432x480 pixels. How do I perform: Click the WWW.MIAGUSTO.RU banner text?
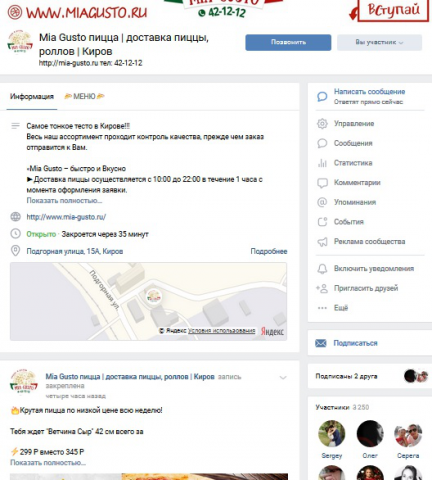coord(86,12)
